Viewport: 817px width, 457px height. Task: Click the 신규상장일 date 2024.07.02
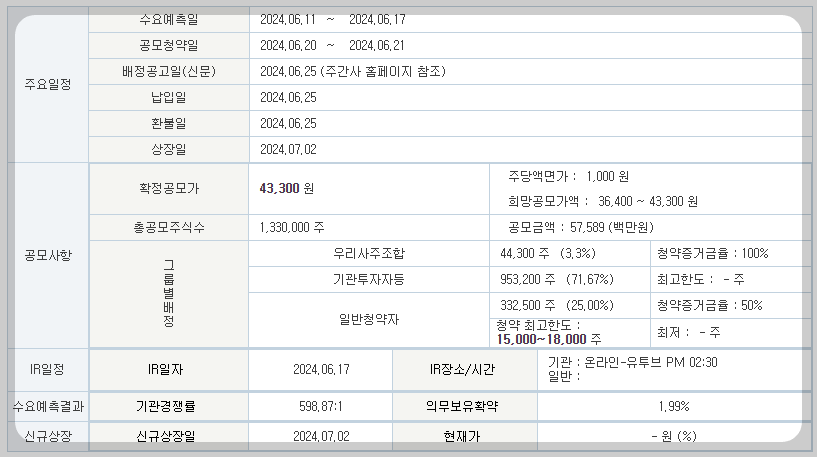[x=321, y=436]
